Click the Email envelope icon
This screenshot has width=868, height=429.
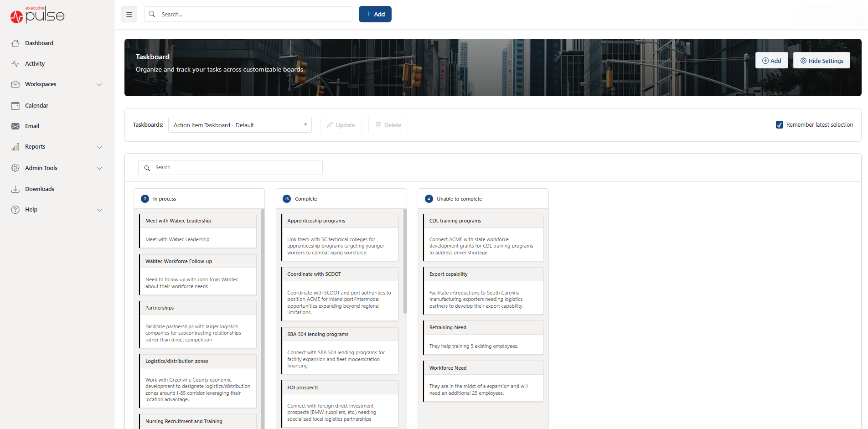(15, 126)
